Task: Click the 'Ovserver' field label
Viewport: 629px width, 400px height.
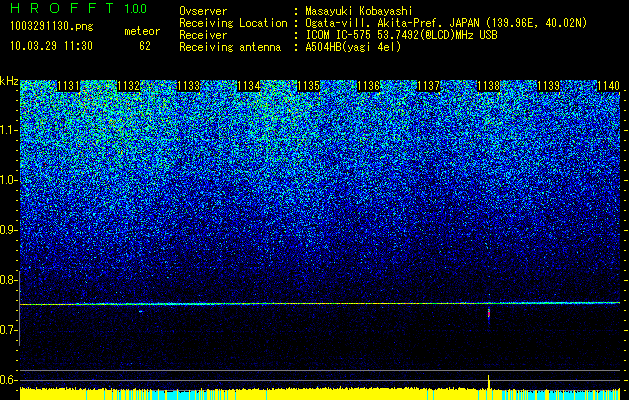Action: click(x=203, y=11)
